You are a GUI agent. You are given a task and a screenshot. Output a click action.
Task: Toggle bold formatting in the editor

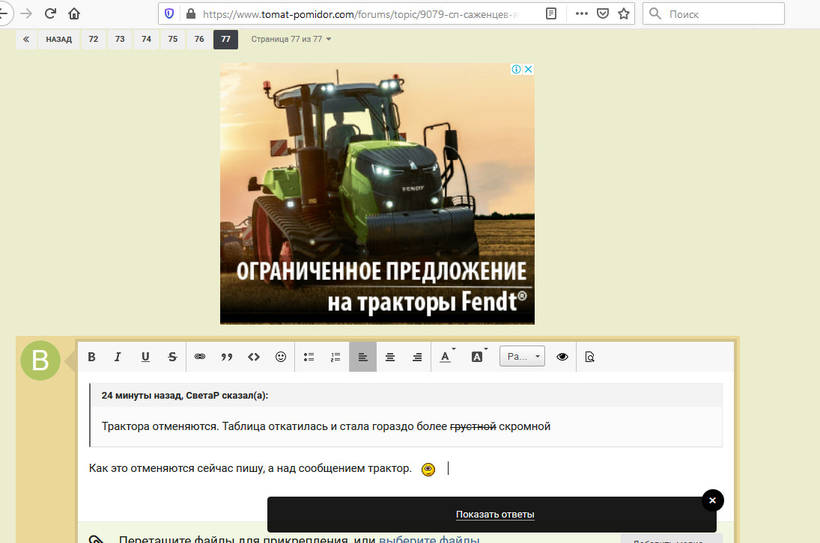(x=92, y=357)
